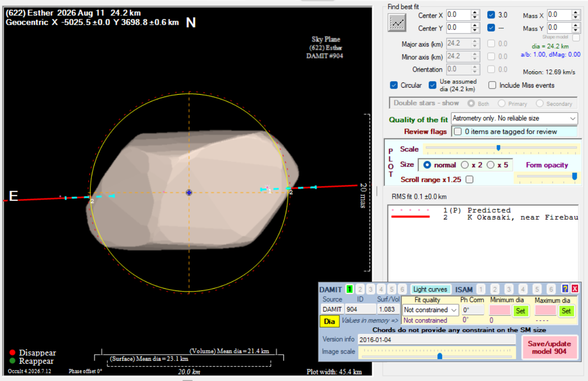Increase the Center X value
588x381 pixels.
click(475, 13)
